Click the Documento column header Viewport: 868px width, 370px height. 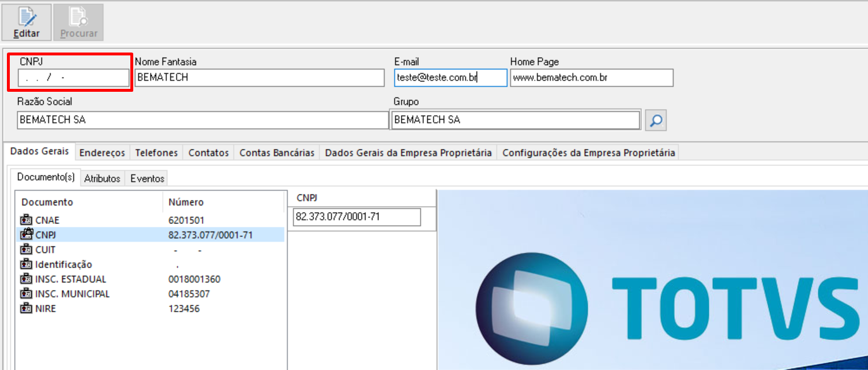(47, 202)
